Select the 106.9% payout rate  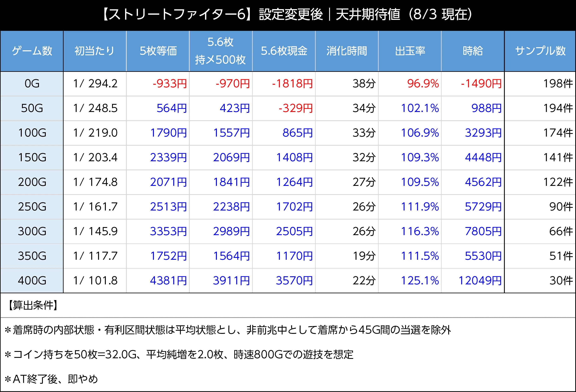pyautogui.click(x=420, y=133)
